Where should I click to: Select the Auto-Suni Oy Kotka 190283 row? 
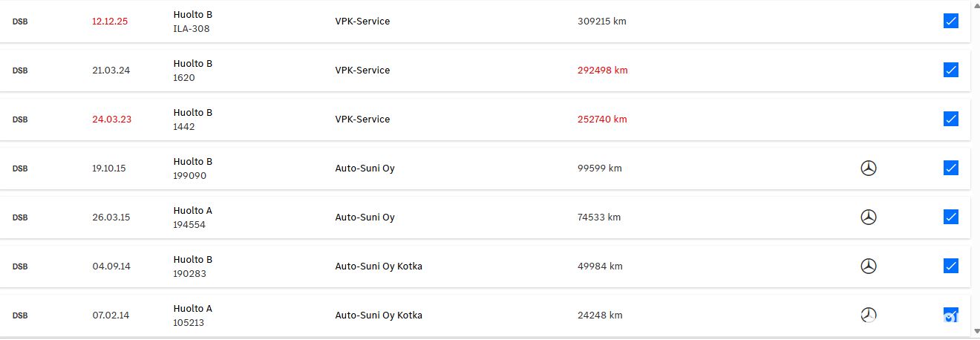tap(485, 267)
